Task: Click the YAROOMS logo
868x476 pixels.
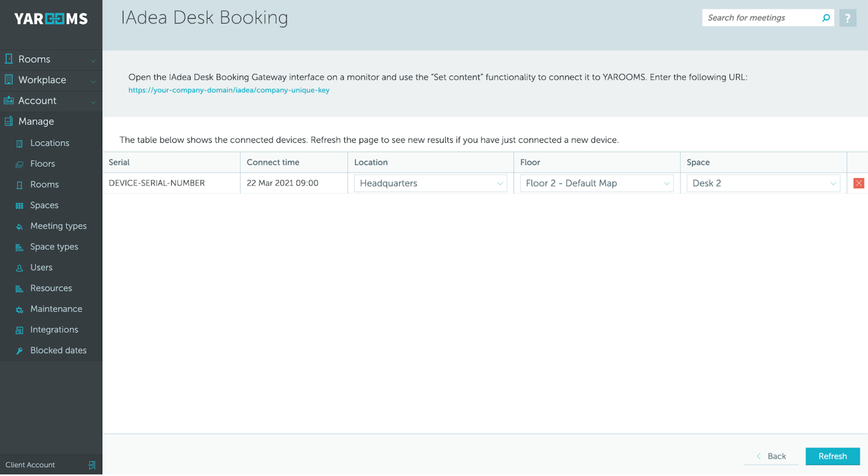Action: (x=51, y=19)
